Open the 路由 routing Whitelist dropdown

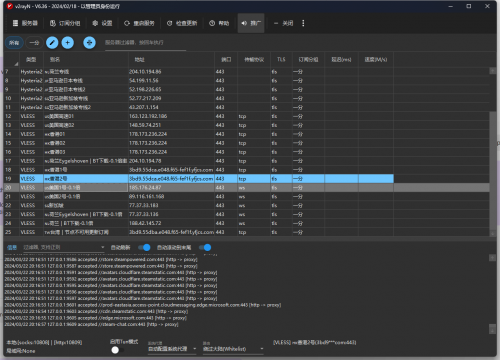tap(233, 349)
